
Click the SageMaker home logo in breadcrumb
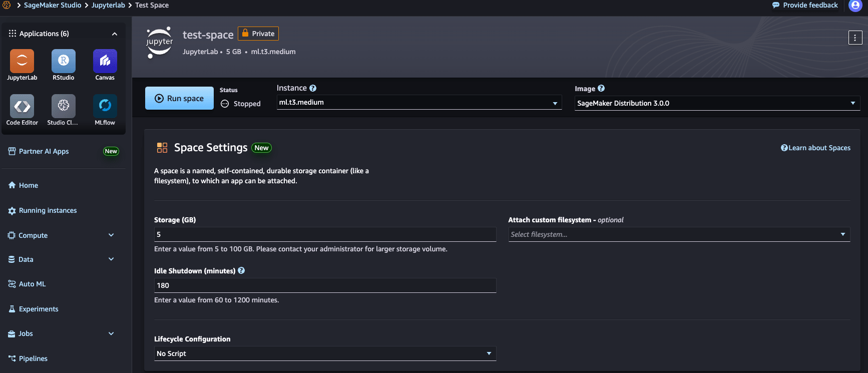pyautogui.click(x=7, y=5)
